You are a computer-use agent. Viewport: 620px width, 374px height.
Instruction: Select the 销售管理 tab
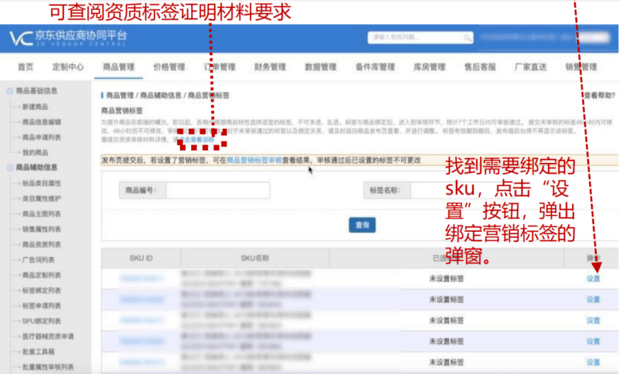581,67
